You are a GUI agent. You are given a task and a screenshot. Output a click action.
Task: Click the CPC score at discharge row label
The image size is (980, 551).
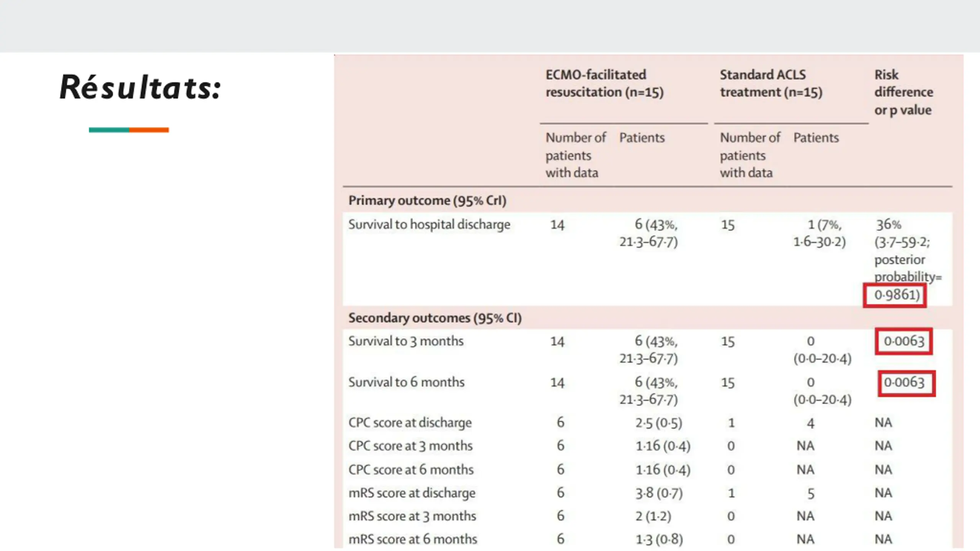(410, 422)
